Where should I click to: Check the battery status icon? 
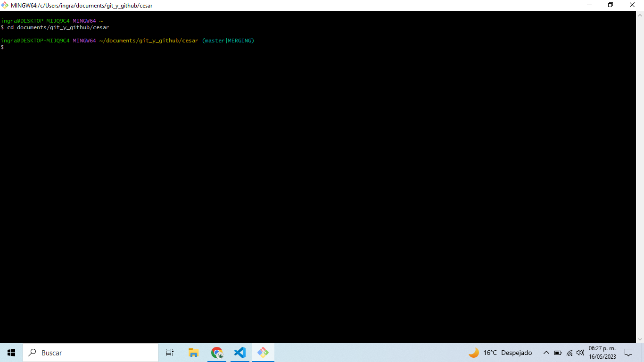tap(558, 353)
